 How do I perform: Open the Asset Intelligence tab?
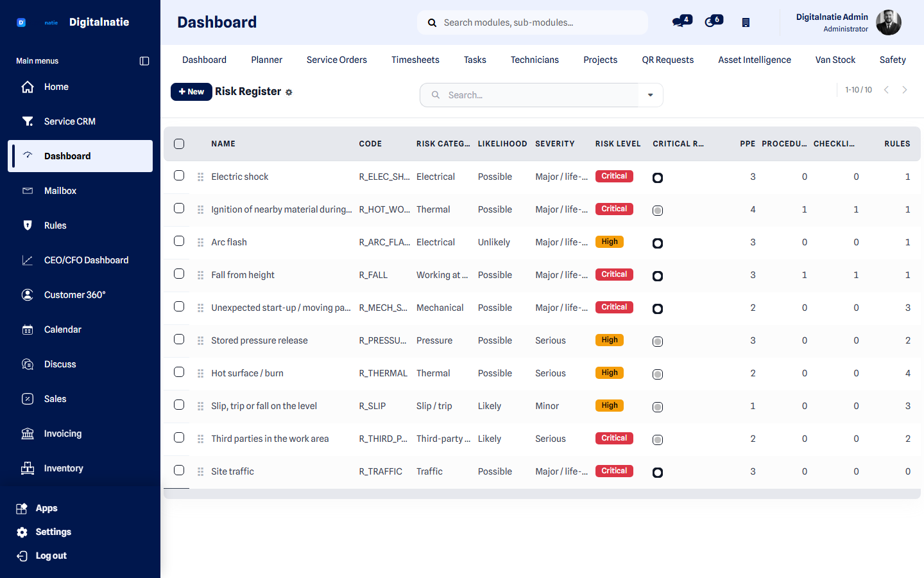click(755, 60)
